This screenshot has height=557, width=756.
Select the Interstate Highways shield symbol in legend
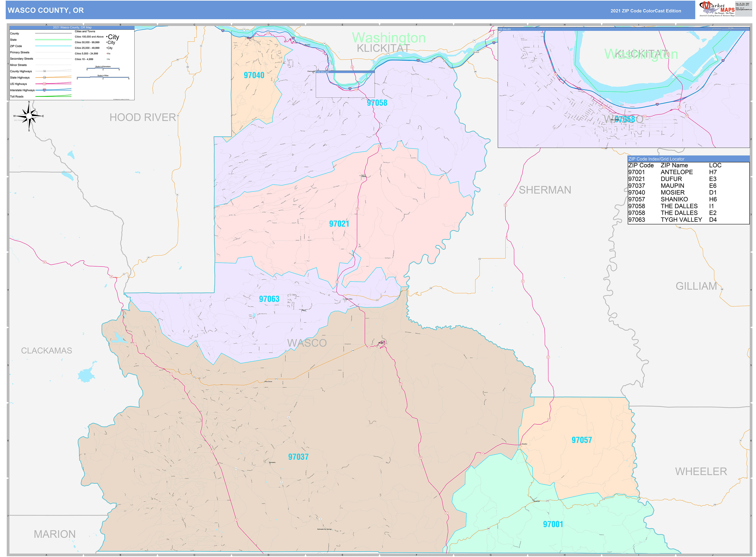(x=45, y=90)
